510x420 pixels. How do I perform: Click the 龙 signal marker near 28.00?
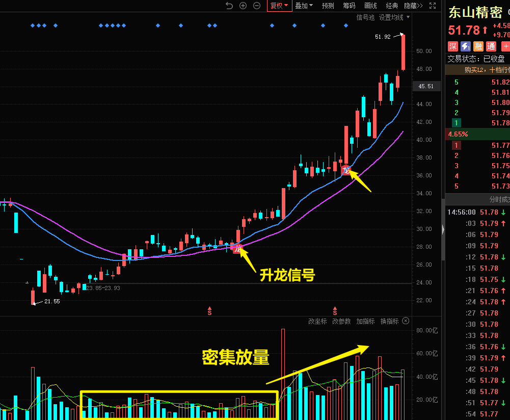click(x=238, y=249)
